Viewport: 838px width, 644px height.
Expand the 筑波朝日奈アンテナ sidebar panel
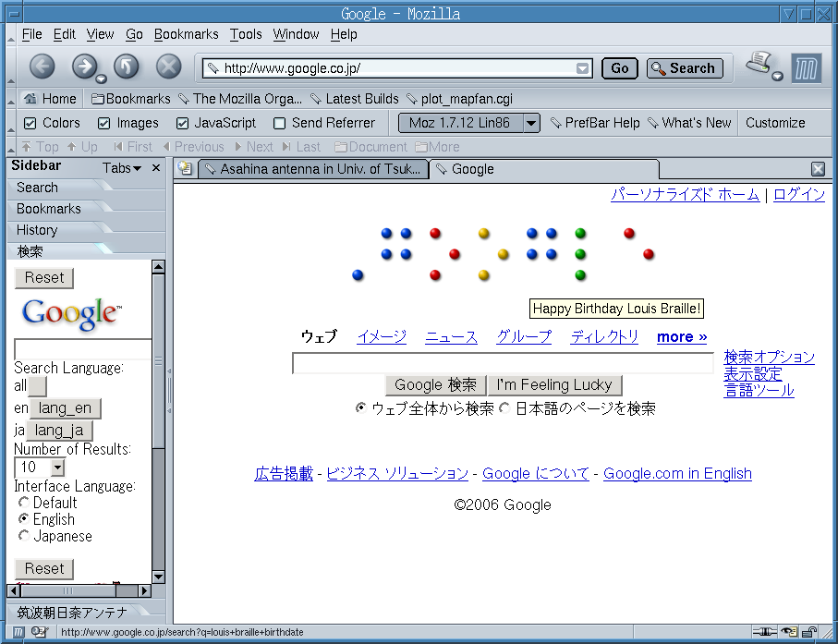pos(72,613)
